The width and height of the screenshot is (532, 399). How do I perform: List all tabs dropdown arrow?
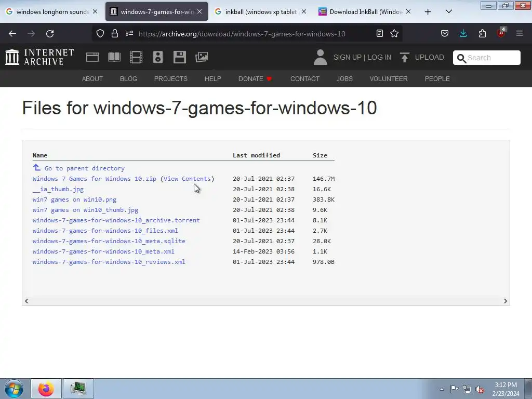tap(448, 11)
